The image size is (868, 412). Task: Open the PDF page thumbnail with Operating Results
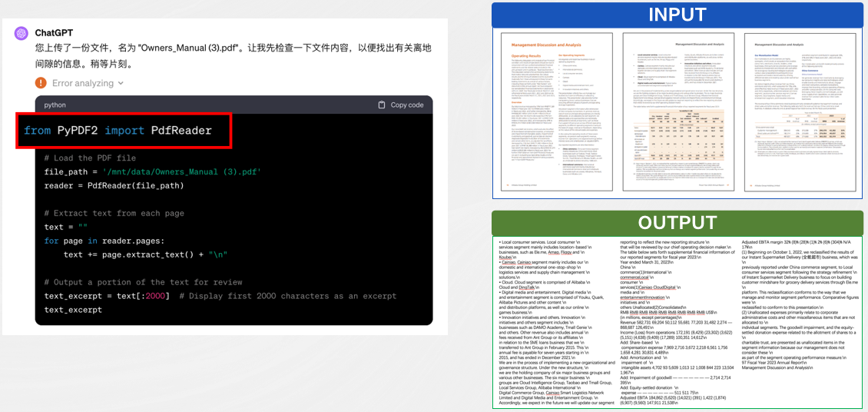pyautogui.click(x=556, y=112)
